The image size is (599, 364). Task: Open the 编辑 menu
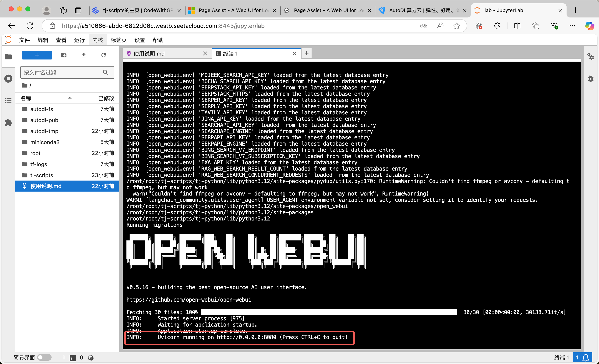coord(43,40)
